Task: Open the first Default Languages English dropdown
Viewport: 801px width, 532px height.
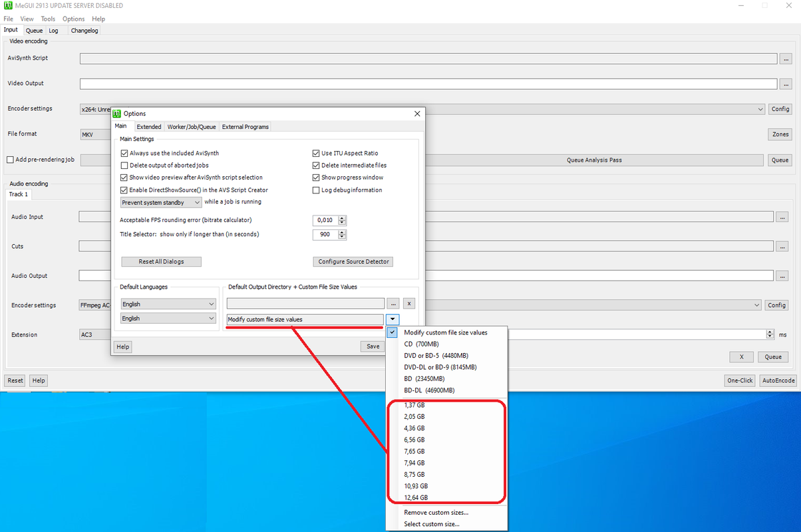Action: tap(168, 304)
